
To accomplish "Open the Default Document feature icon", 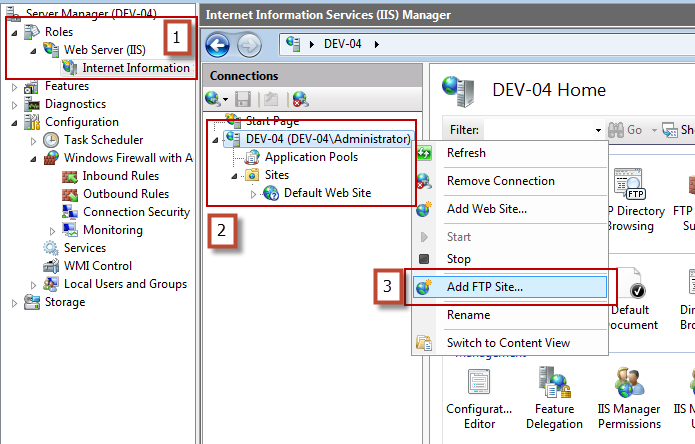I will tap(631, 284).
